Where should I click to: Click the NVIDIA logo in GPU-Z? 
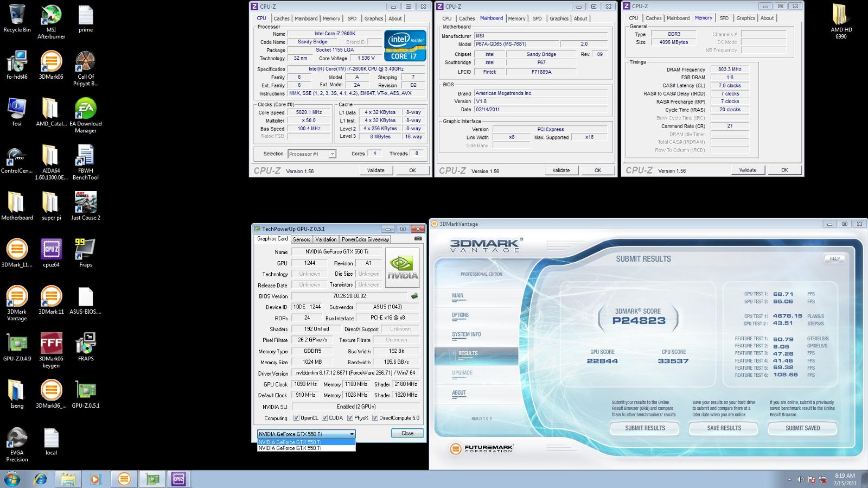[x=402, y=268]
